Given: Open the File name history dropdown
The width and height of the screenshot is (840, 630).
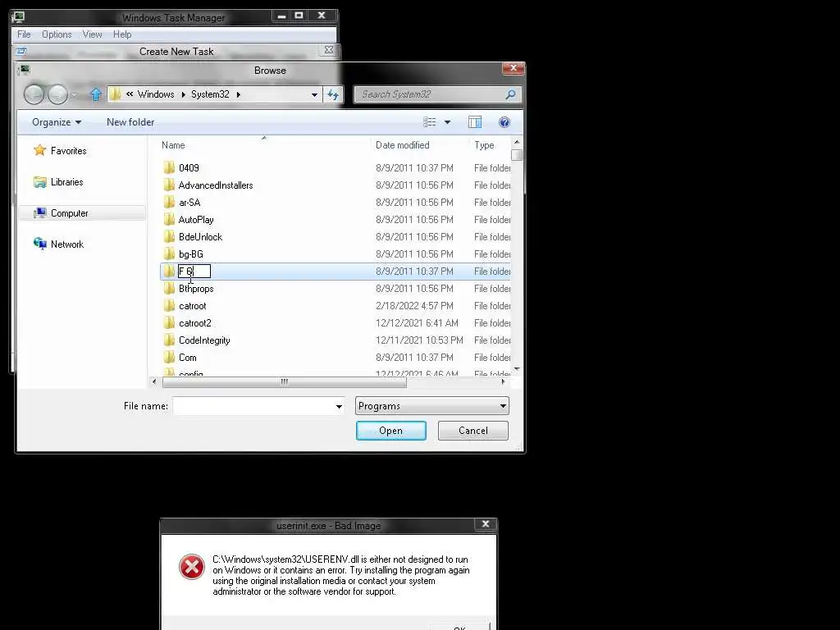Looking at the screenshot, I should (339, 407).
